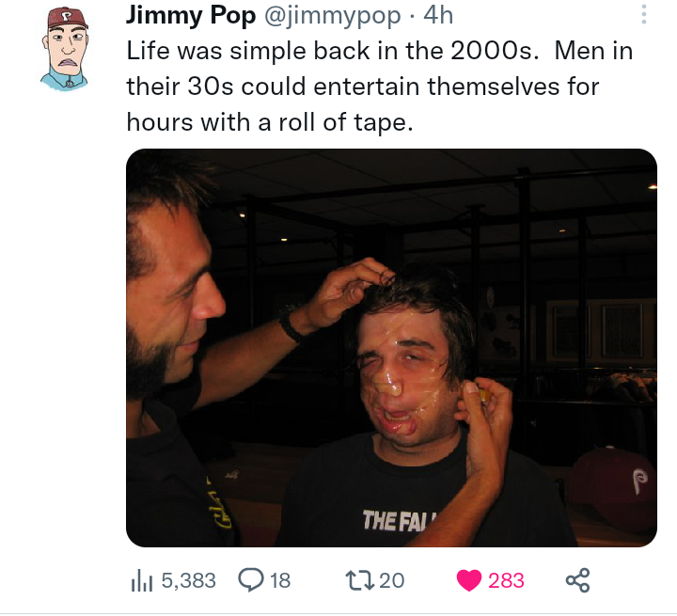The width and height of the screenshot is (677, 616).
Task: Click the 5,383 views count
Action: (x=189, y=580)
